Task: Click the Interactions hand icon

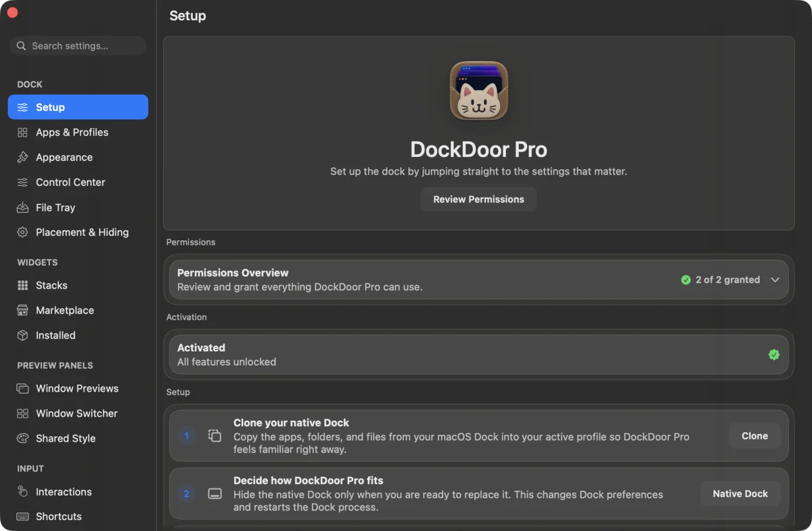Action: [23, 492]
